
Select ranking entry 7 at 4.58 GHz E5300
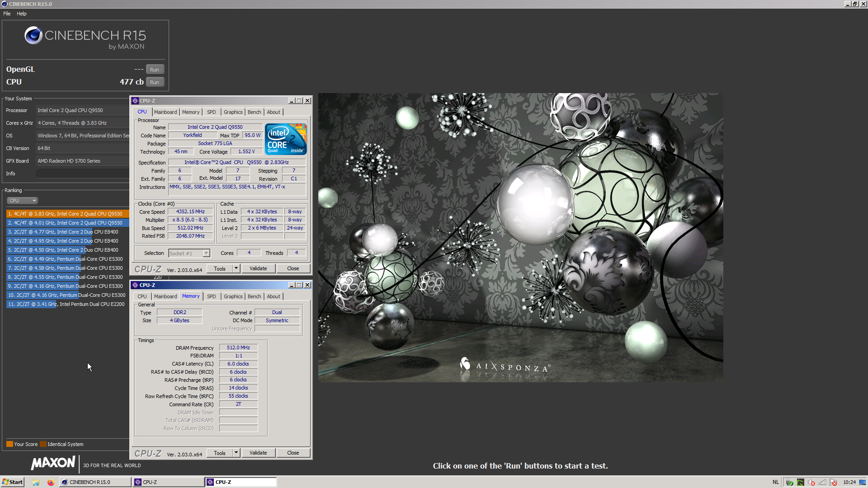[x=68, y=268]
